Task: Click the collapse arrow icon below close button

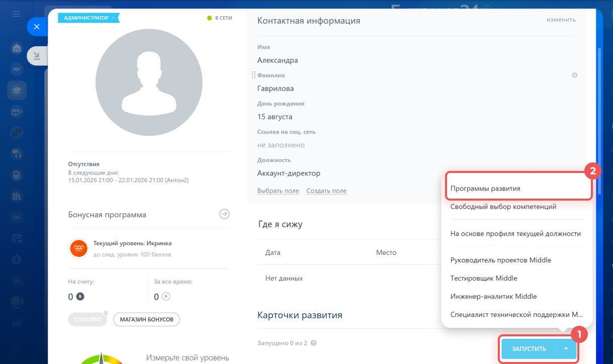Action: pyautogui.click(x=37, y=56)
